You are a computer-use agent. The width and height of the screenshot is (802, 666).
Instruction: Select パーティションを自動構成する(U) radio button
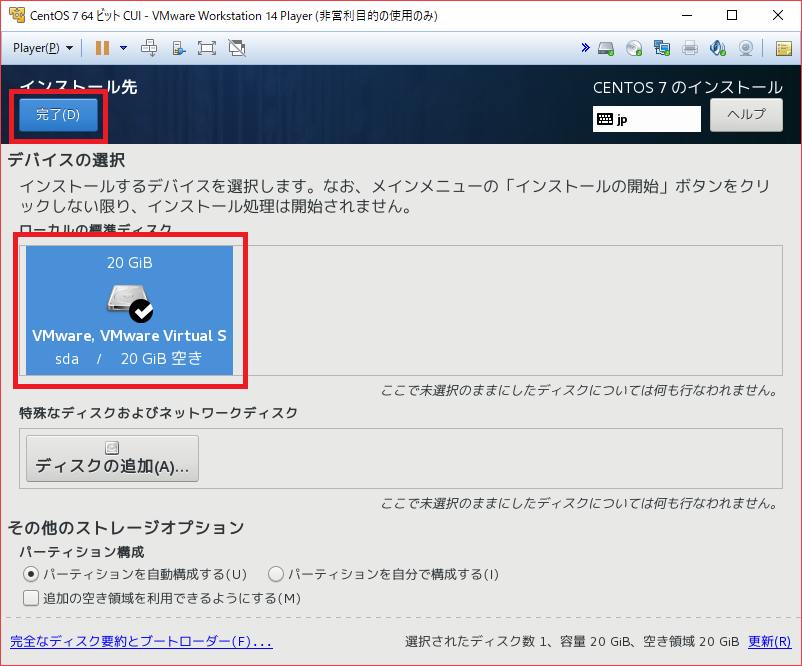(x=135, y=574)
